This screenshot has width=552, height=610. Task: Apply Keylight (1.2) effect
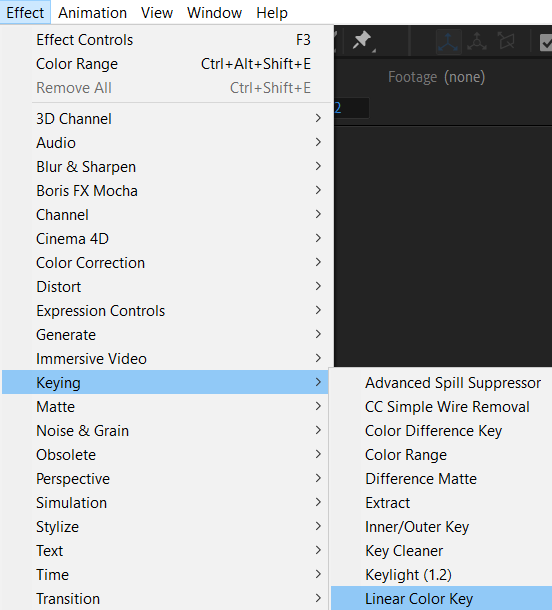point(442,575)
